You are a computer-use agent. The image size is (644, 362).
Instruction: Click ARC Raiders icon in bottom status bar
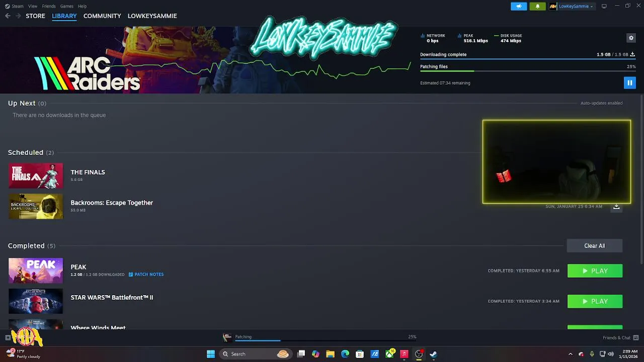[x=227, y=337]
